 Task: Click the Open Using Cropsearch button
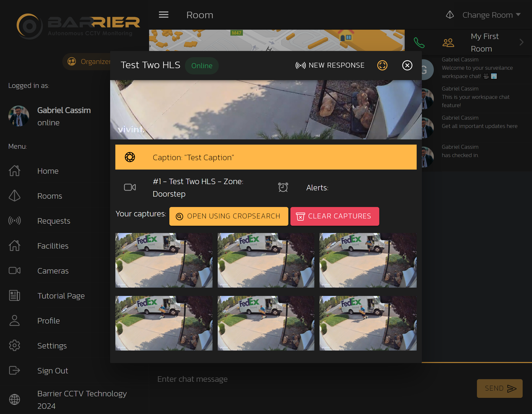tap(229, 216)
